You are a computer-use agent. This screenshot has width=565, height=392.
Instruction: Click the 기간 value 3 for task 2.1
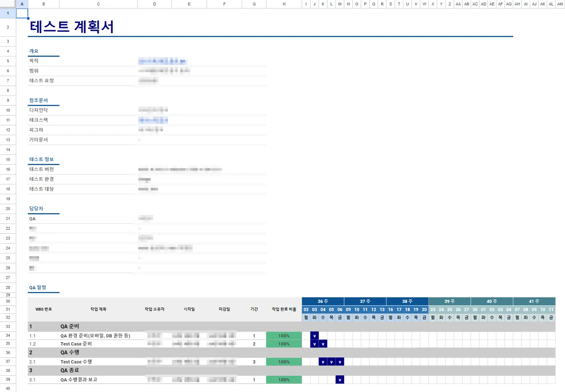coord(254,362)
